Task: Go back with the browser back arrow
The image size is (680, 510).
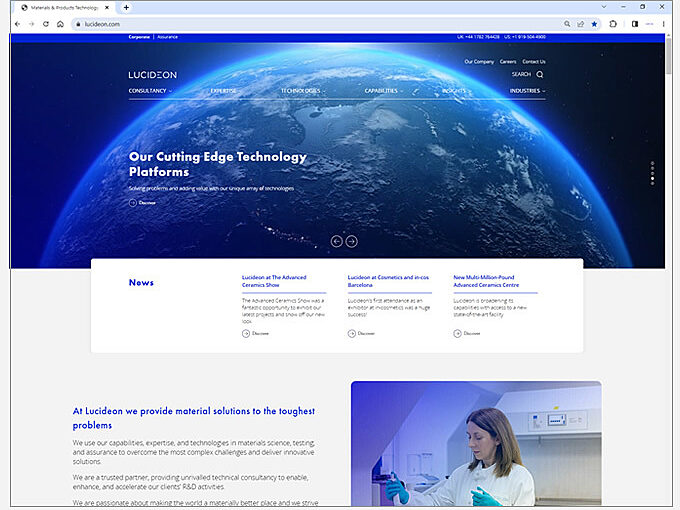Action: tap(17, 24)
